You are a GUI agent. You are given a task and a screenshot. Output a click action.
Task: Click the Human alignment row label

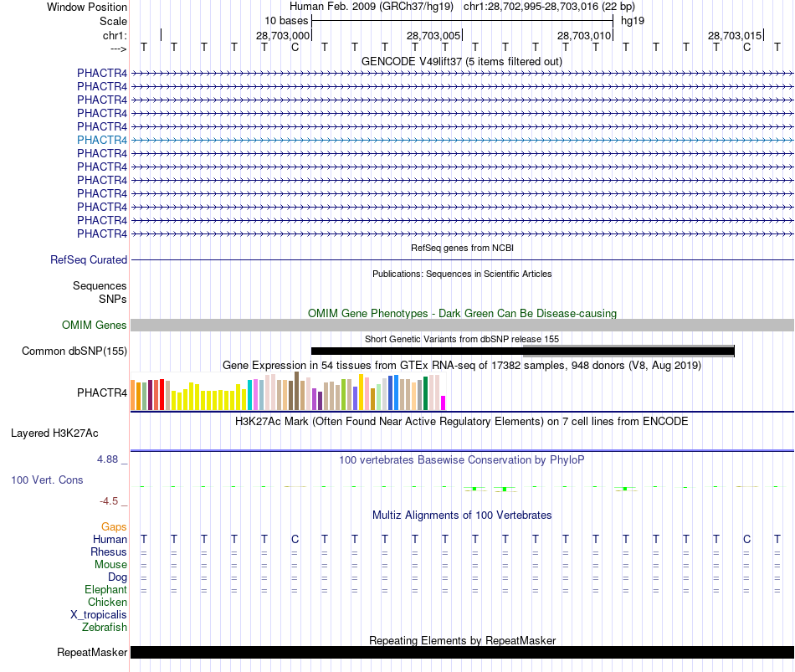coord(110,539)
